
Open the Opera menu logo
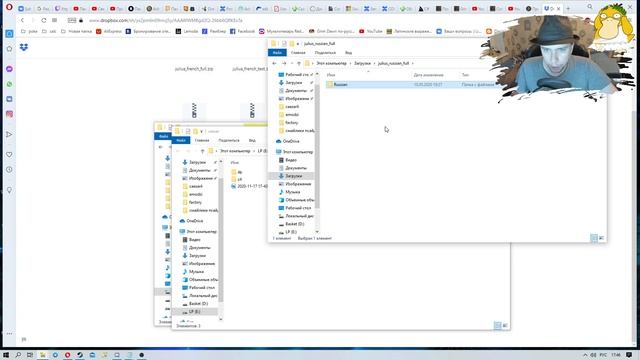[9, 8]
